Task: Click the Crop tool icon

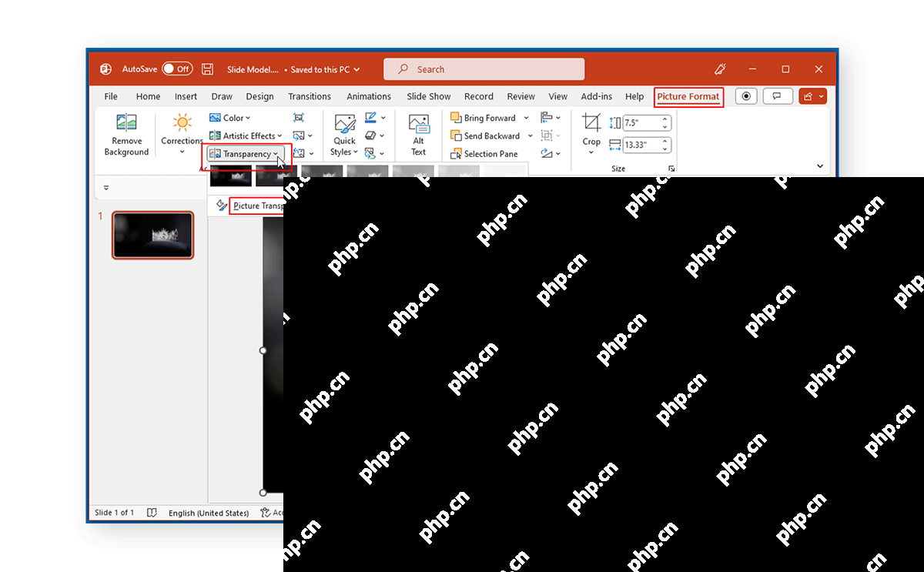Action: [591, 124]
